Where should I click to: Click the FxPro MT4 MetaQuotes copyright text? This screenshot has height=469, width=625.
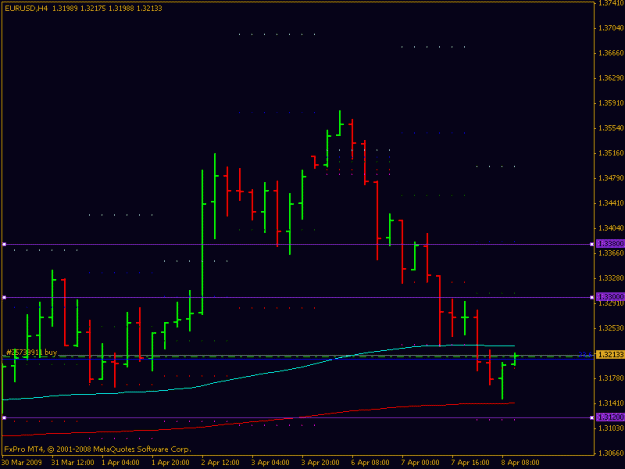98,449
